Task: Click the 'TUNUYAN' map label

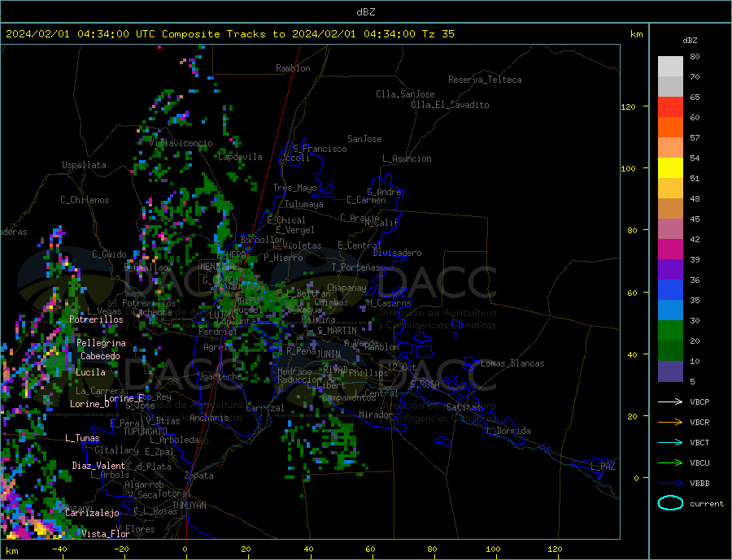Action: tap(189, 506)
